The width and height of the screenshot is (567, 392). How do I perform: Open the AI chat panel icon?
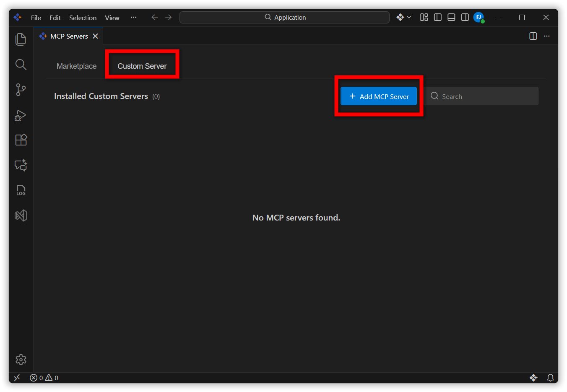click(21, 165)
